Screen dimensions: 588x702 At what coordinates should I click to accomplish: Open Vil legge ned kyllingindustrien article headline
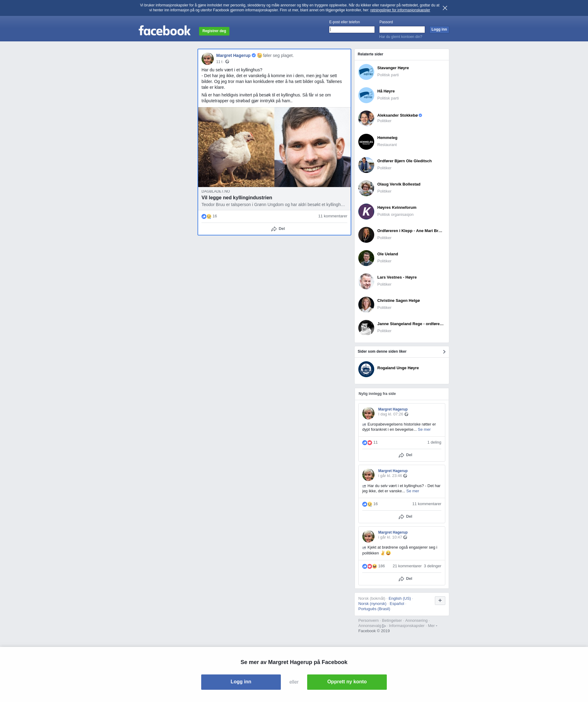click(x=237, y=197)
